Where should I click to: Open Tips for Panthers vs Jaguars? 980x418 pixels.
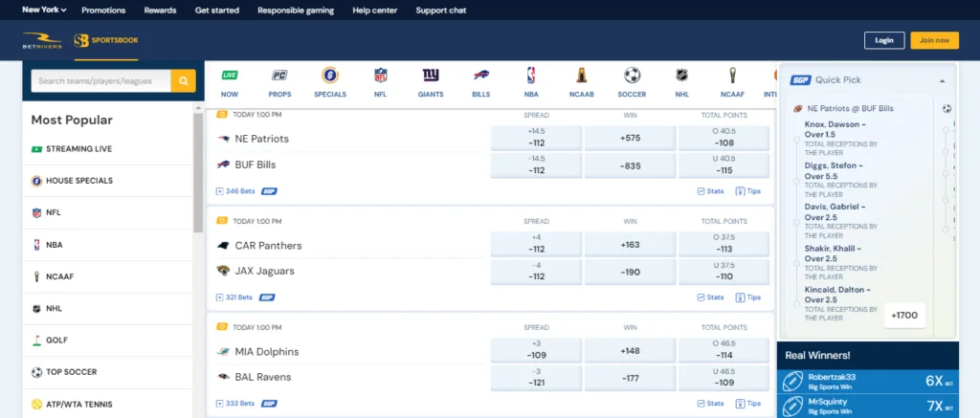748,297
